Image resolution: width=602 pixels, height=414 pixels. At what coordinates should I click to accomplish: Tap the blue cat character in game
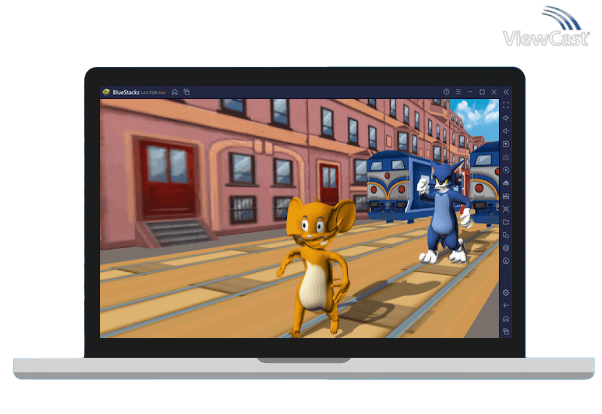point(445,212)
